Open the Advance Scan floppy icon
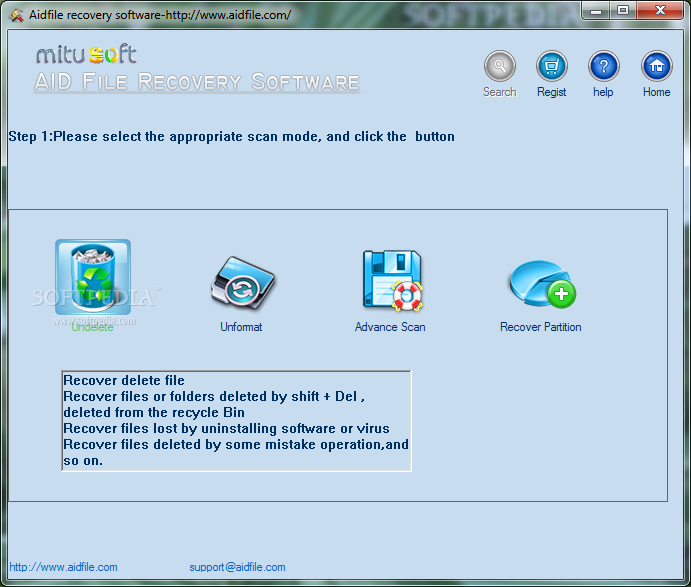Image resolution: width=691 pixels, height=587 pixels. [392, 280]
